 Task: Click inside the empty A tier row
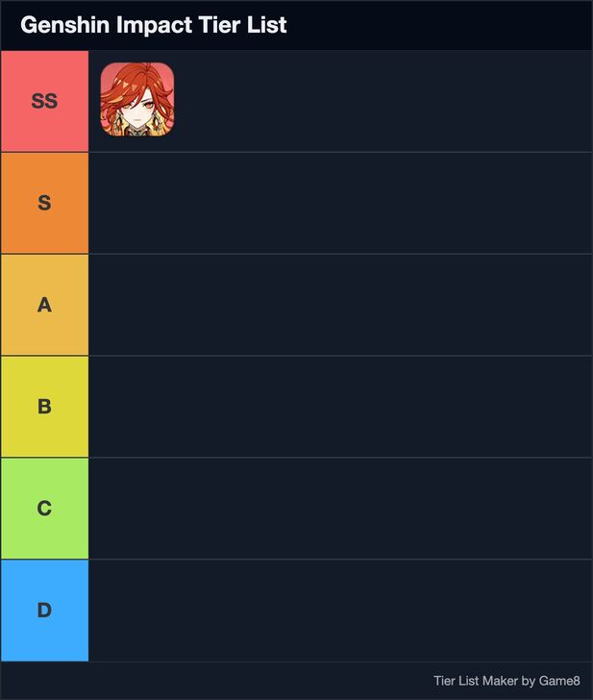point(340,305)
